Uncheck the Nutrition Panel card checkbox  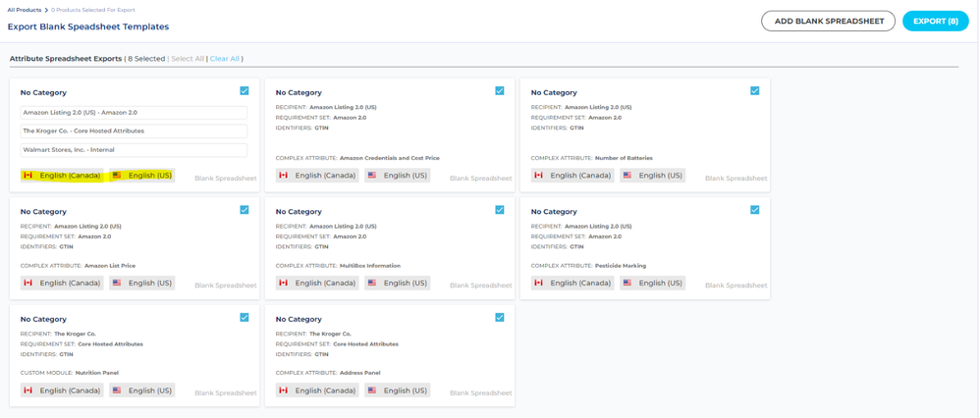click(x=244, y=317)
